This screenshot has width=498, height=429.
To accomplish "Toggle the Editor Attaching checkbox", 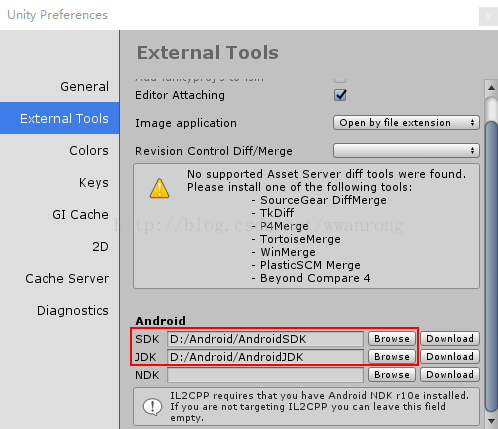I will 340,95.
